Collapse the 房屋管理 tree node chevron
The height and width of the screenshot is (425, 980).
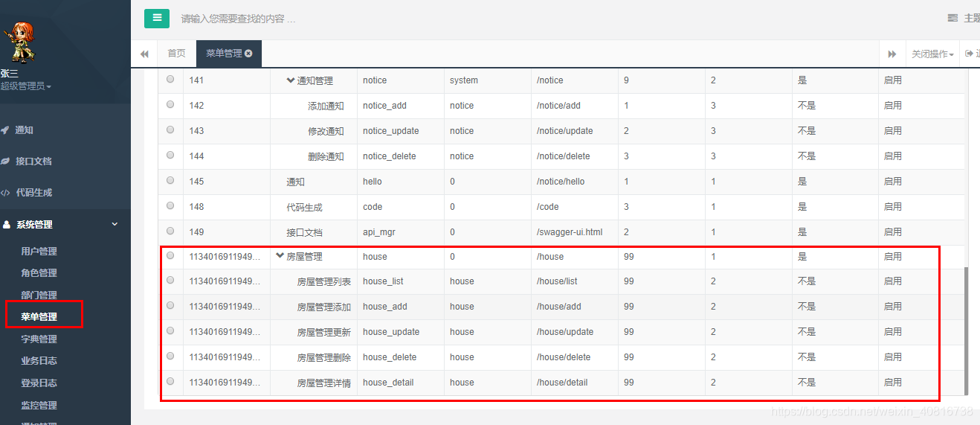click(280, 256)
